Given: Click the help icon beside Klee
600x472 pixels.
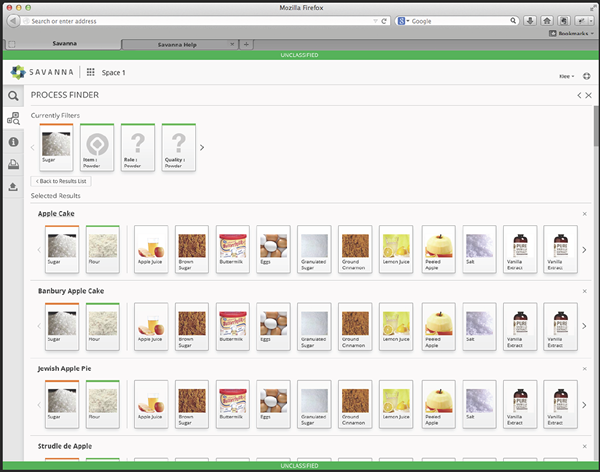Looking at the screenshot, I should point(586,76).
